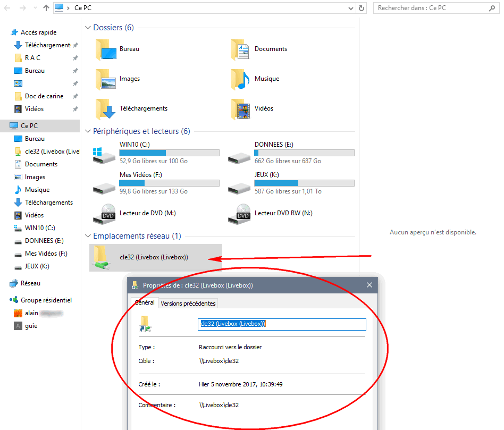The height and width of the screenshot is (430, 504).
Task: Open R A C folder in quick access
Action: tap(32, 58)
